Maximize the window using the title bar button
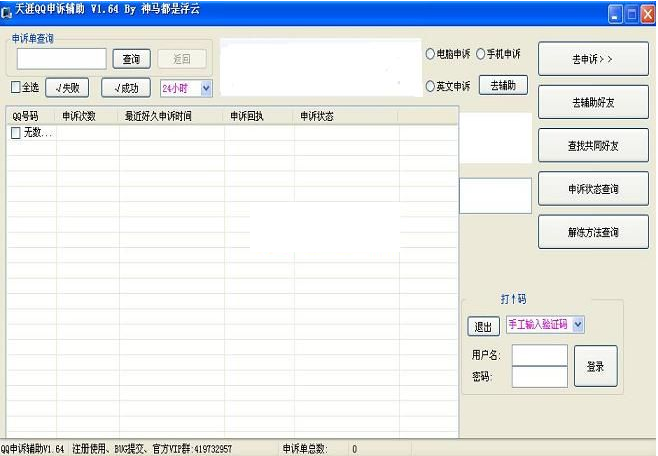This screenshot has width=658, height=456. tap(632, 13)
